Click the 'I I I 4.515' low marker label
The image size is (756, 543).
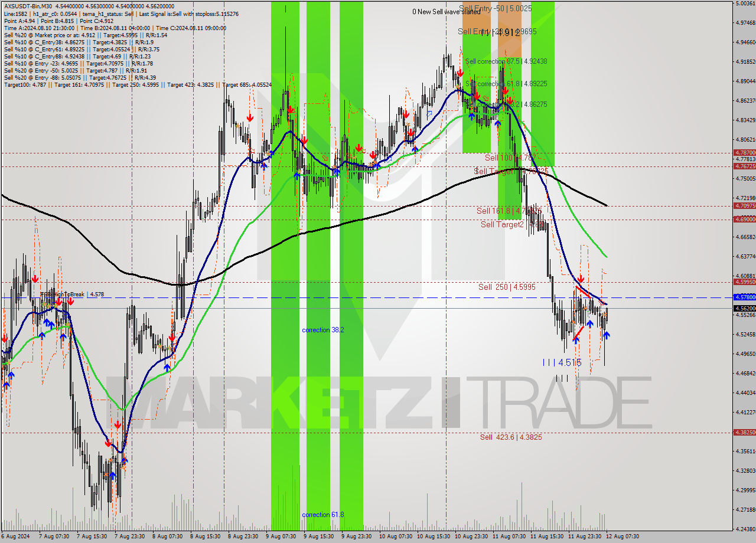tap(562, 362)
